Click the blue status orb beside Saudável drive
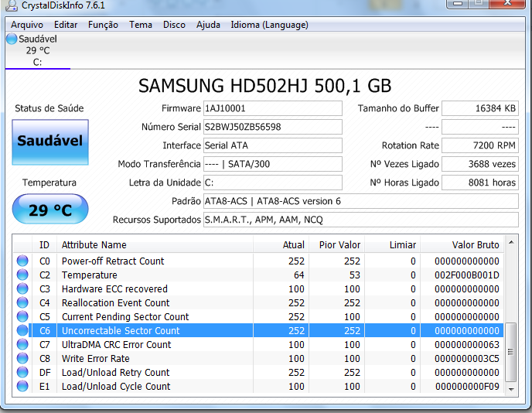The height and width of the screenshot is (413, 532). [12, 39]
